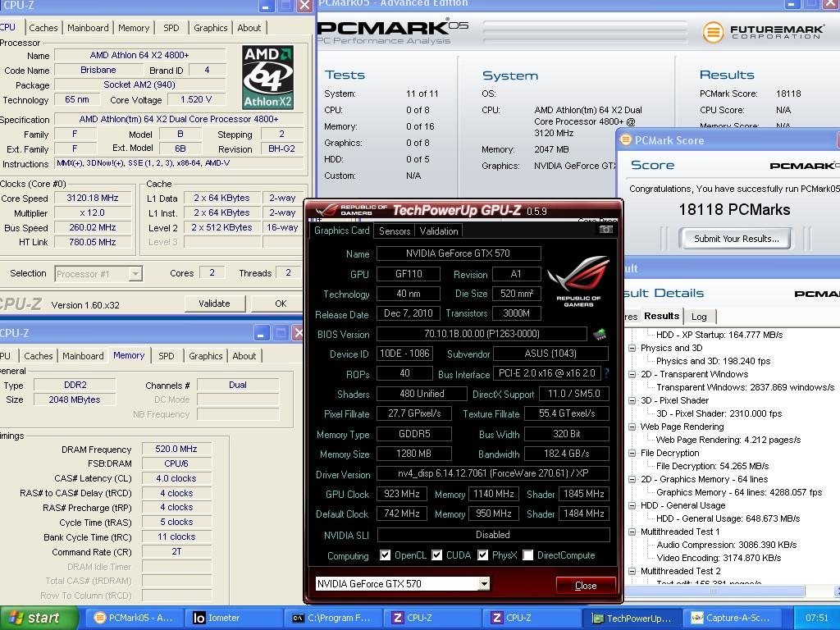Screen dimensions: 840x630
Task: Enable the DirectCompute checkbox
Action: [x=527, y=555]
